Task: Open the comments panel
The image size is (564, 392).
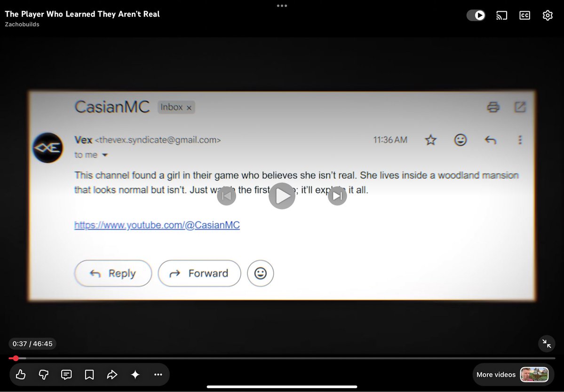Action: pyautogui.click(x=66, y=375)
